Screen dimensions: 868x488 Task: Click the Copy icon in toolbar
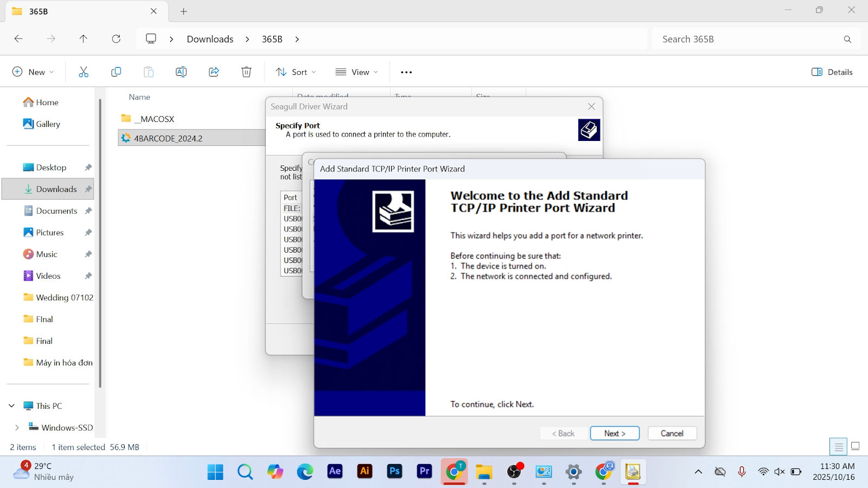click(116, 72)
